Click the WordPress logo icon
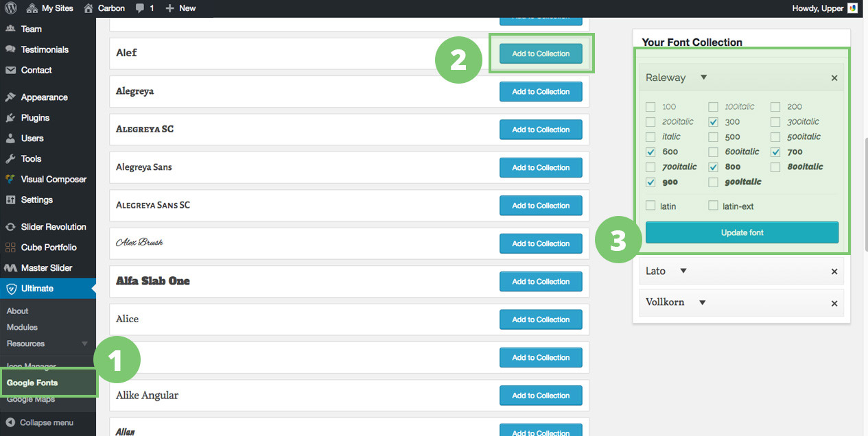This screenshot has height=436, width=868. coord(10,8)
